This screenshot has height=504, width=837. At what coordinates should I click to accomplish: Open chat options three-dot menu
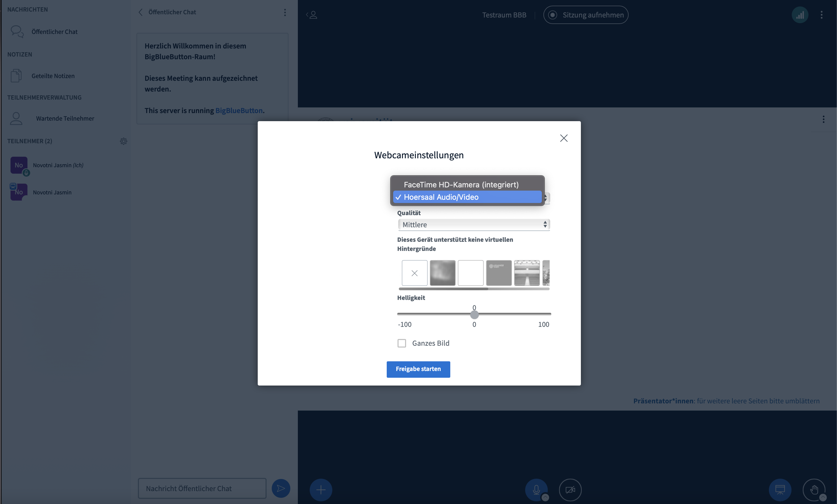point(285,12)
